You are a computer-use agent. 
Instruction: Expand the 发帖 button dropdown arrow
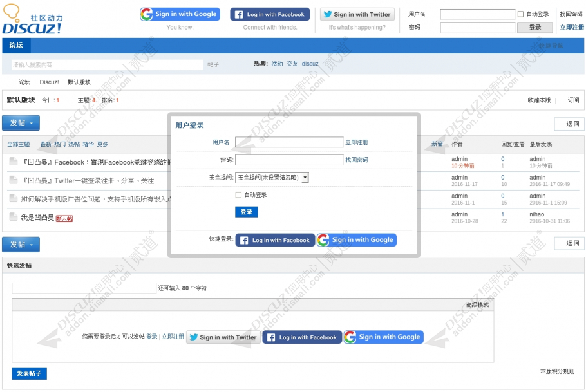click(x=30, y=122)
